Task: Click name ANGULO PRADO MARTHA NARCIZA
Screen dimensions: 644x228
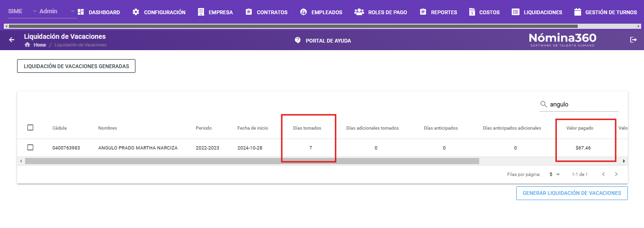Action: tap(138, 148)
